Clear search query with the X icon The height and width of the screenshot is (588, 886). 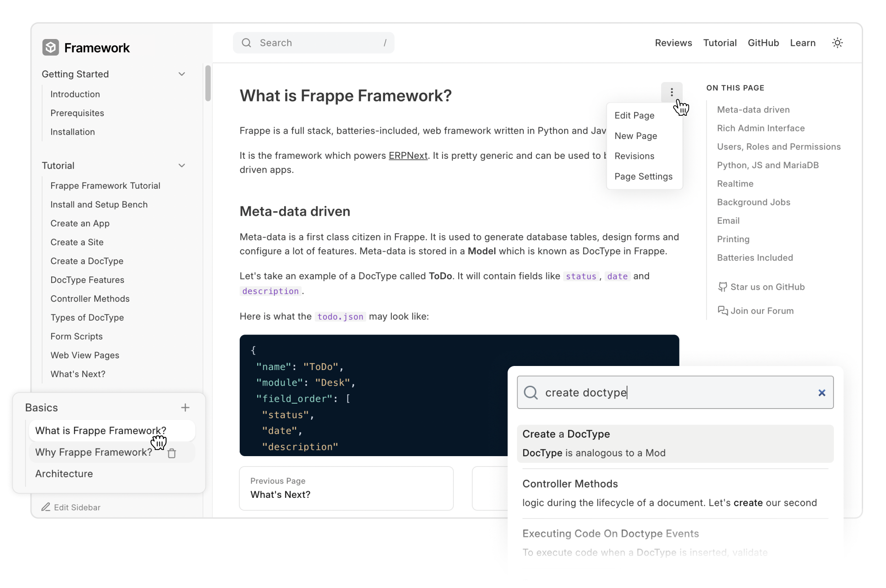click(821, 393)
